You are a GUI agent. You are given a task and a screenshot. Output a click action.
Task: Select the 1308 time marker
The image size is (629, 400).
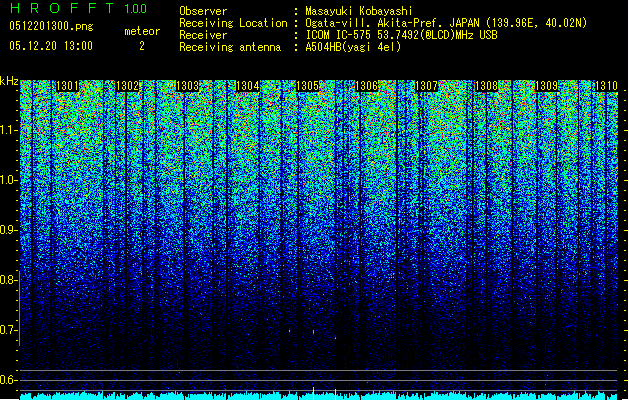(486, 86)
